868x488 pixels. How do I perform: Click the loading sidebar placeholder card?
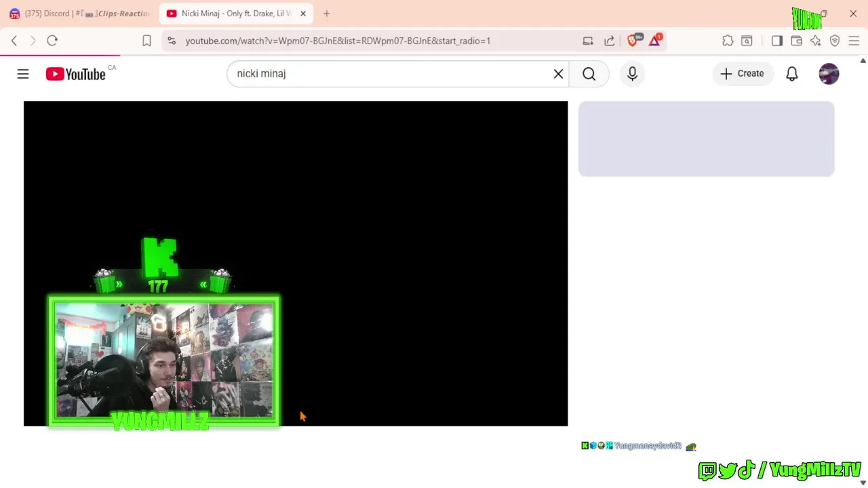coord(706,139)
